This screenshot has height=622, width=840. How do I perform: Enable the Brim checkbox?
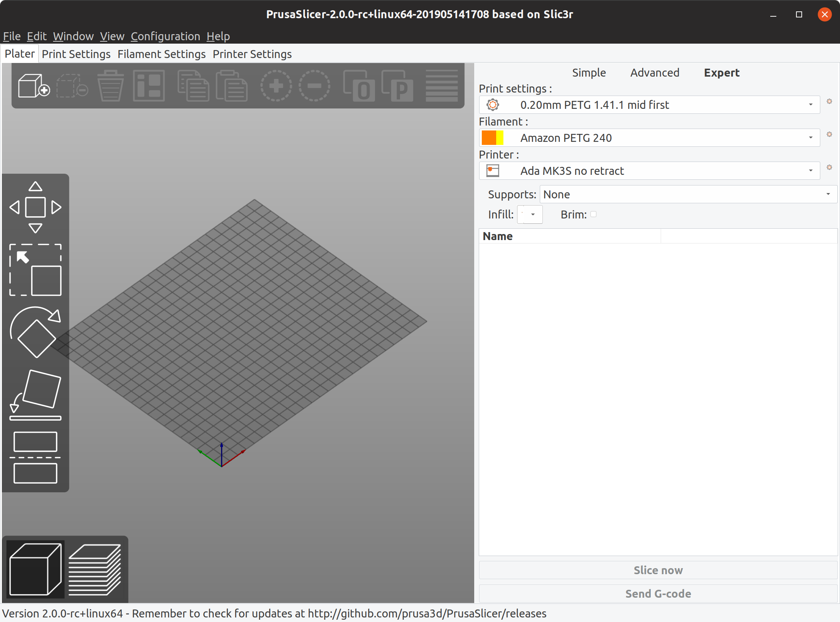tap(593, 214)
